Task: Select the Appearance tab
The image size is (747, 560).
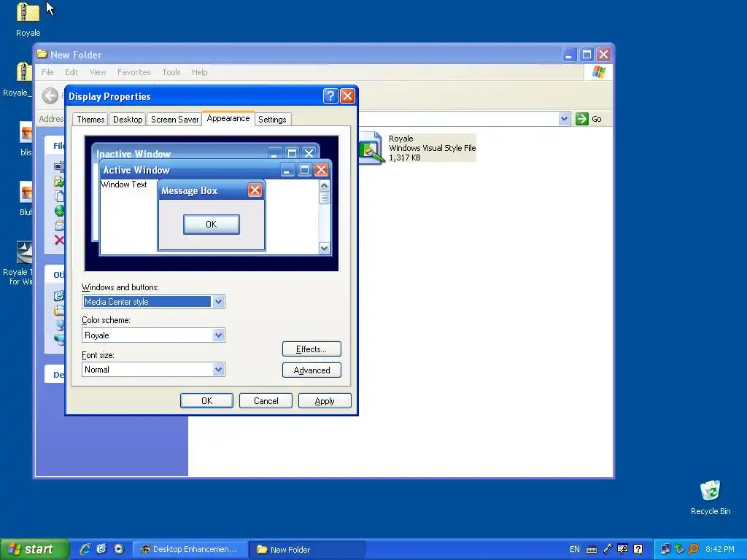Action: coord(228,118)
